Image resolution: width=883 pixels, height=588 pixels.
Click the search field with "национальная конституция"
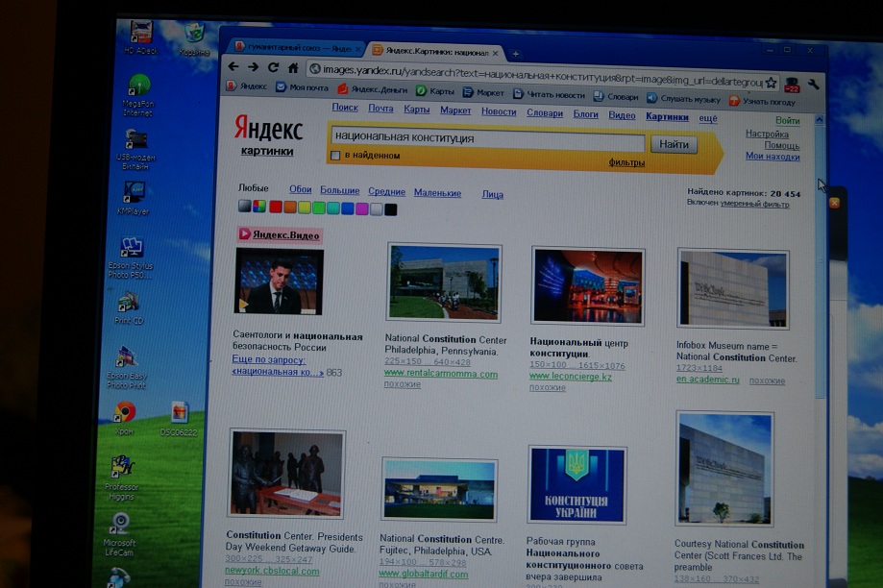pyautogui.click(x=488, y=139)
